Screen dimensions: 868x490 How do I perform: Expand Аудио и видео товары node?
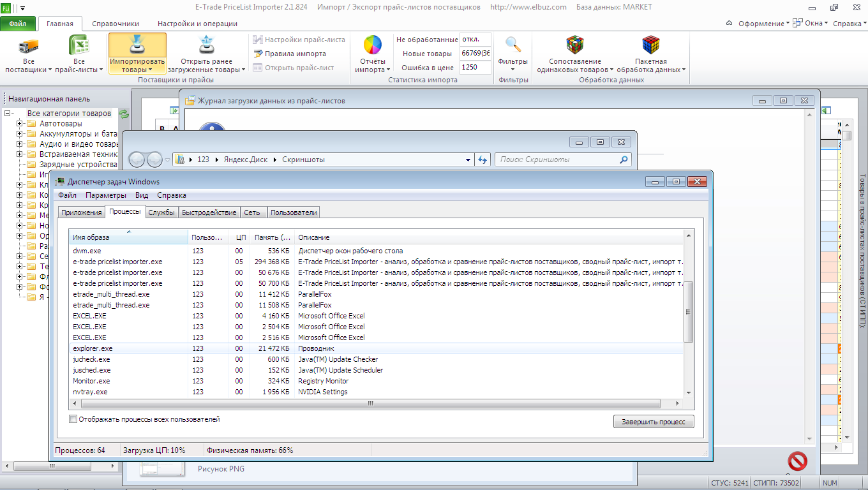[x=20, y=144]
